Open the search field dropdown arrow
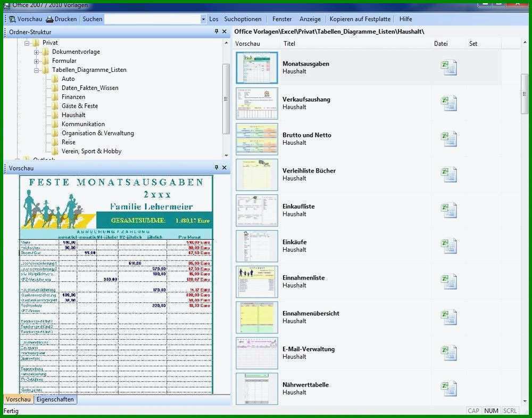The width and height of the screenshot is (532, 418). 203,19
